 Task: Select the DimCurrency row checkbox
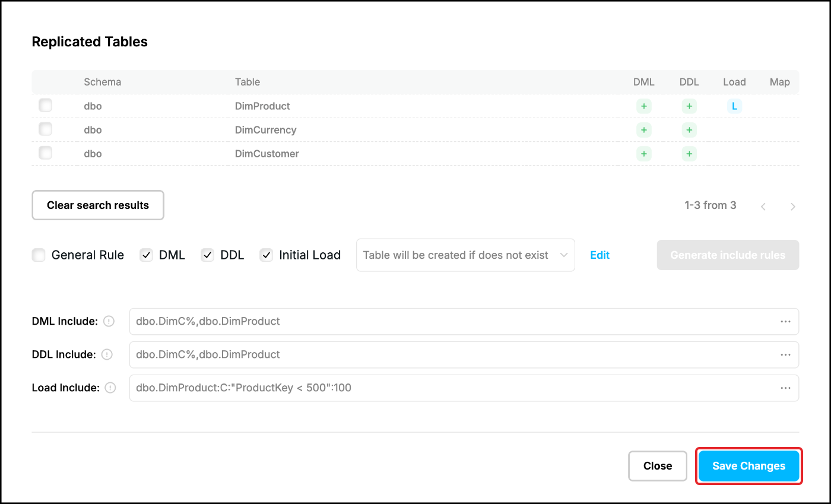pos(45,129)
